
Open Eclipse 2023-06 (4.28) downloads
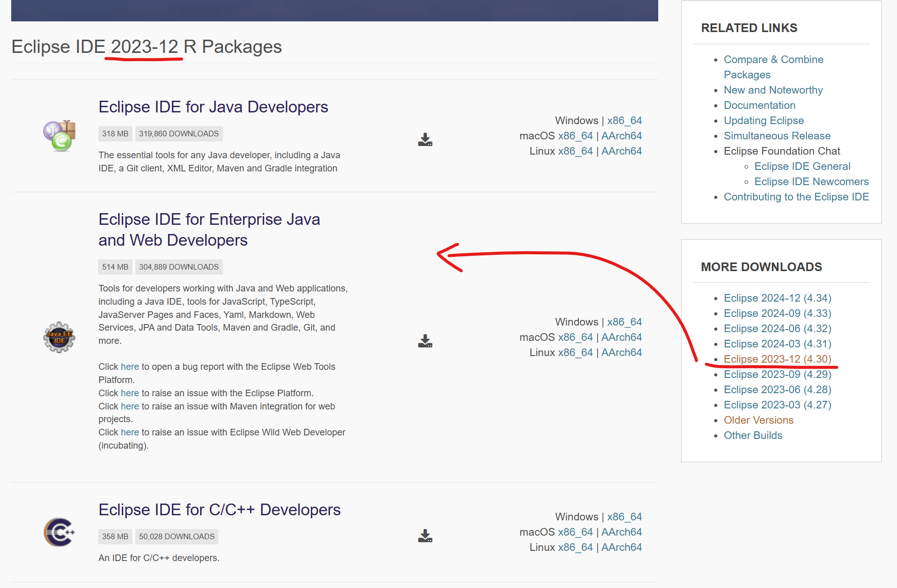[x=777, y=390]
